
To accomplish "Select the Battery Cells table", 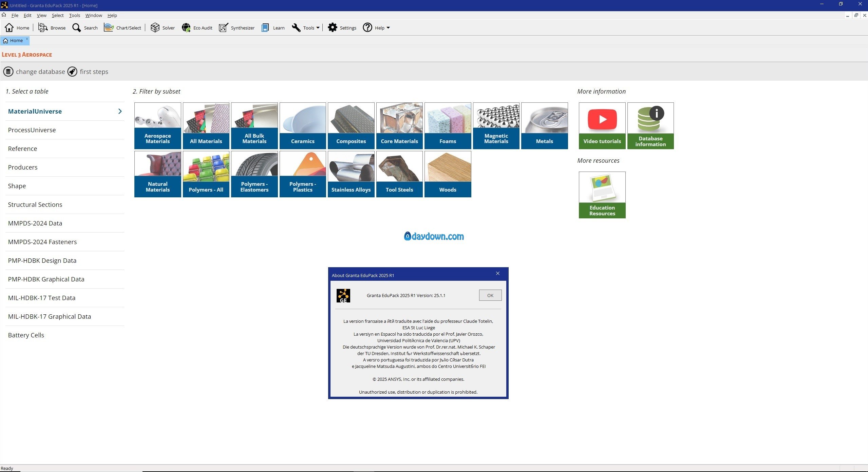I will click(x=65, y=335).
